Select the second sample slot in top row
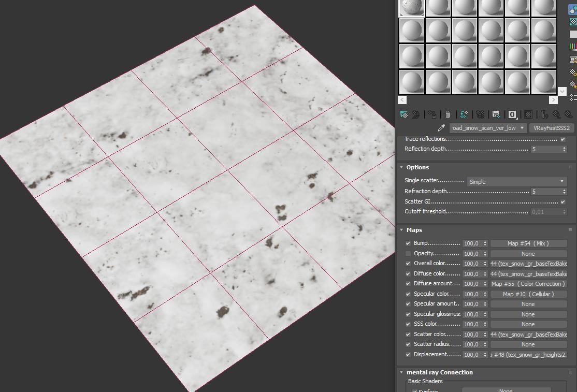577x392 pixels. [438, 8]
